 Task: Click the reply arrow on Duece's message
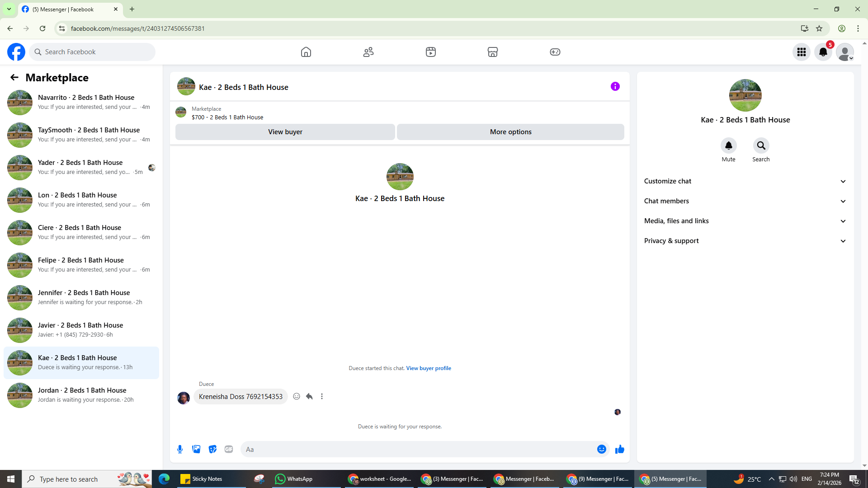coord(309,396)
